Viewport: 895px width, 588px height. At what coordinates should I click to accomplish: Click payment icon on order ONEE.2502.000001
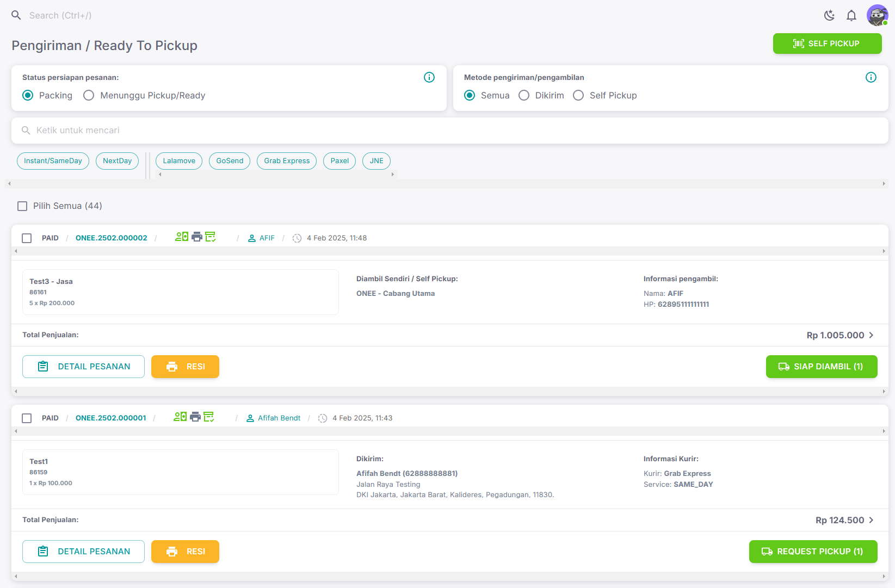click(180, 417)
